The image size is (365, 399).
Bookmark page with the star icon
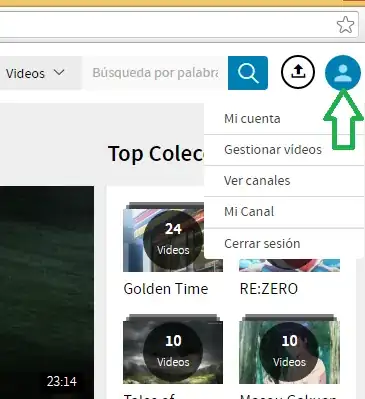point(345,25)
